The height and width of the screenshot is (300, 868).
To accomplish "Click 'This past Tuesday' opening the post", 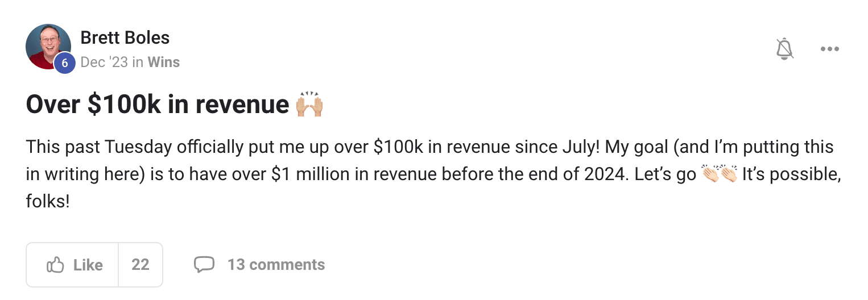I will point(99,148).
